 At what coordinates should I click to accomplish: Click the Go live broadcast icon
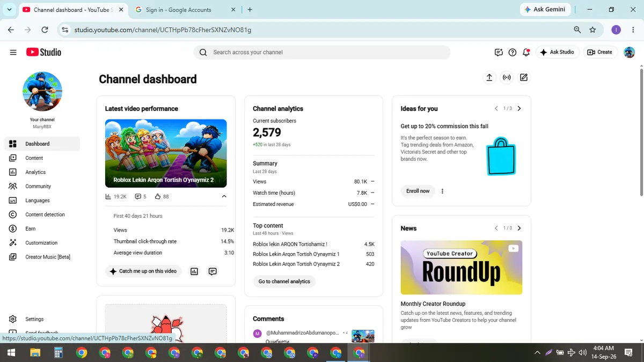click(507, 78)
